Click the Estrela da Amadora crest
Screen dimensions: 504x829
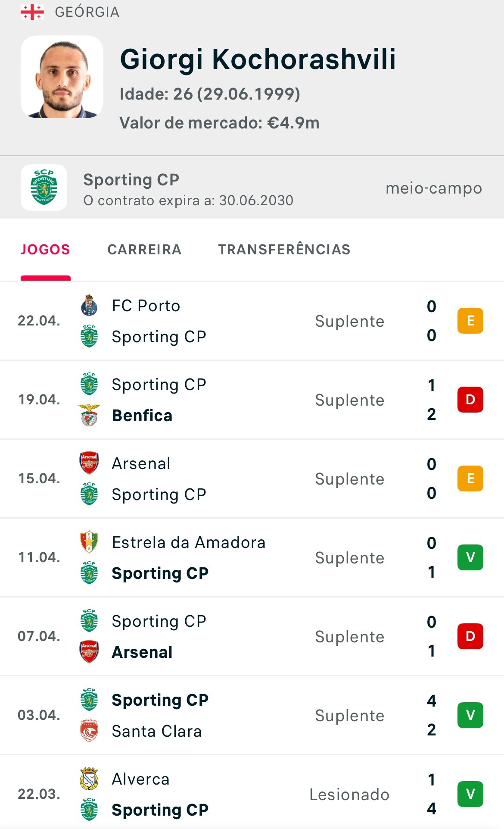[x=89, y=542]
